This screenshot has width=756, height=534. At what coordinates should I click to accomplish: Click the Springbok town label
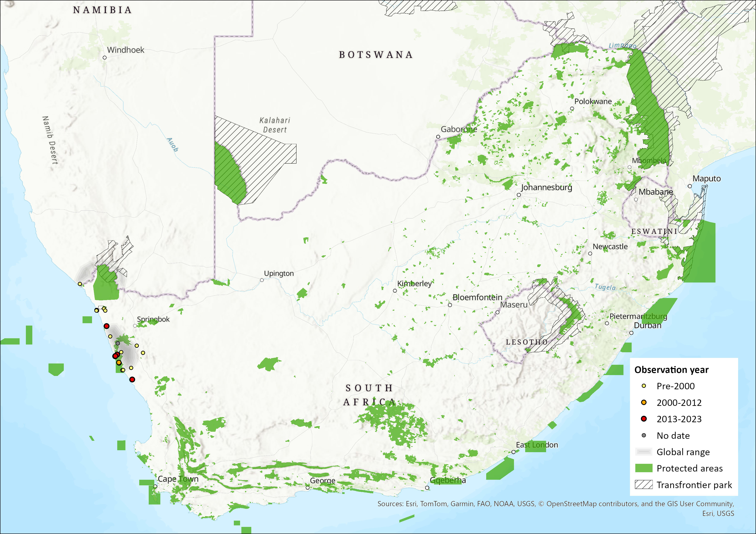coord(153,319)
